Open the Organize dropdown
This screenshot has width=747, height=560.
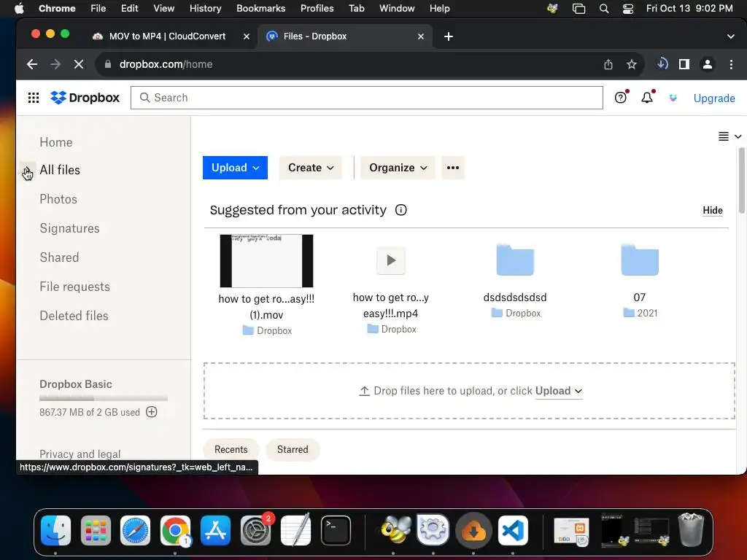click(x=398, y=168)
